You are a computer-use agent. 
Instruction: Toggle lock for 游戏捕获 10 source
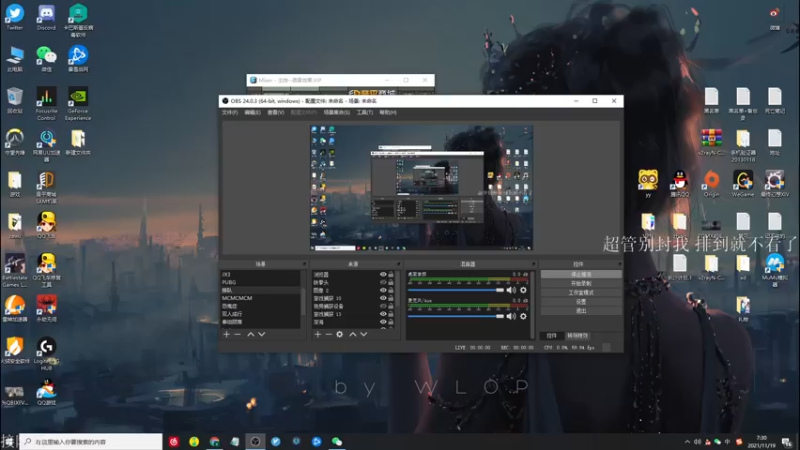coord(391,298)
